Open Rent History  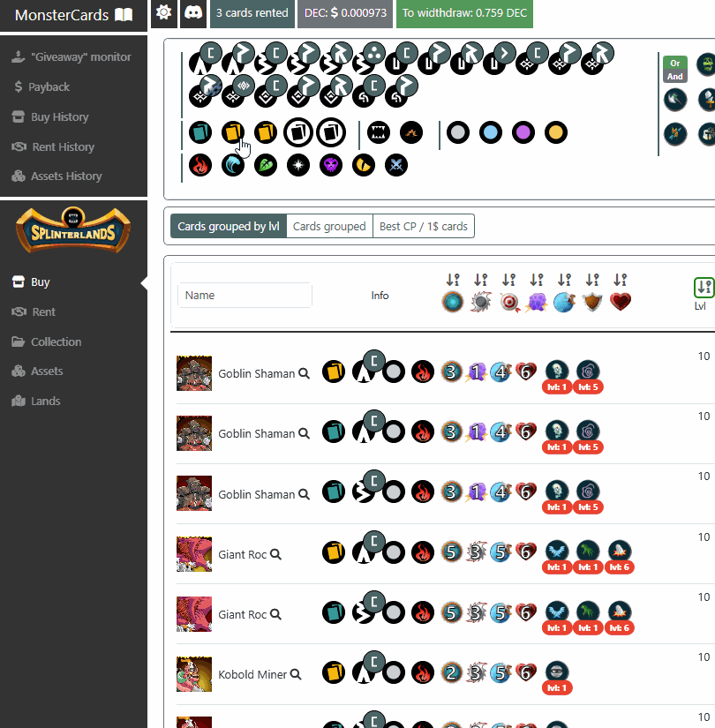(x=53, y=146)
